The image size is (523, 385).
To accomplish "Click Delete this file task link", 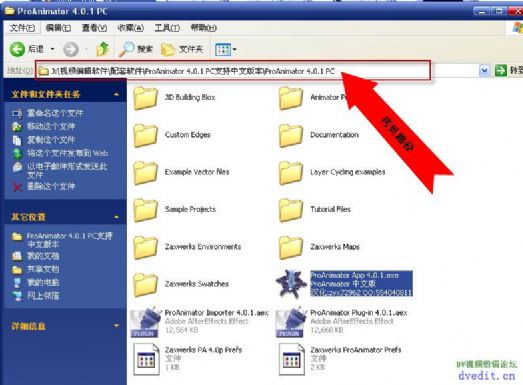I will pyautogui.click(x=51, y=186).
